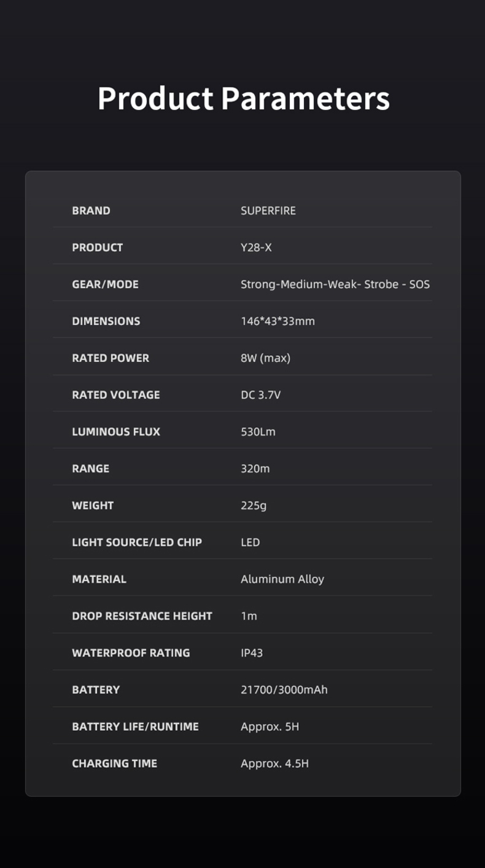Select the SUPERFIRE brand value
This screenshot has width=485, height=868.
click(268, 211)
